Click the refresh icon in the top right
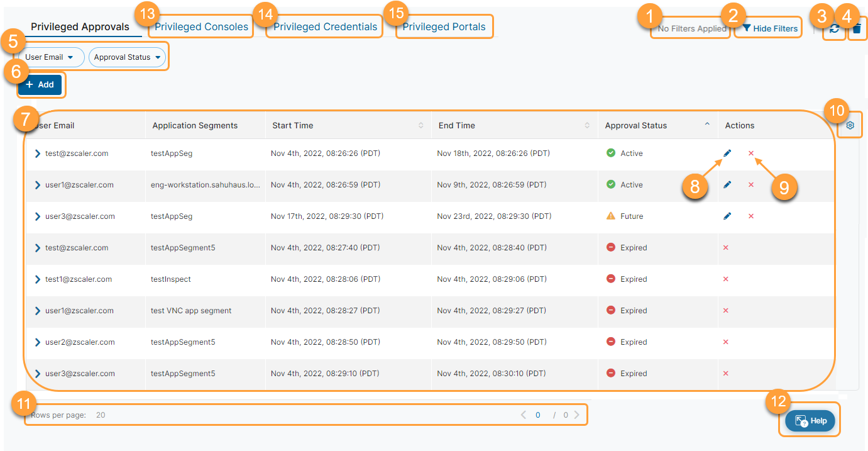Screen dimensions: 868x451 [834, 28]
